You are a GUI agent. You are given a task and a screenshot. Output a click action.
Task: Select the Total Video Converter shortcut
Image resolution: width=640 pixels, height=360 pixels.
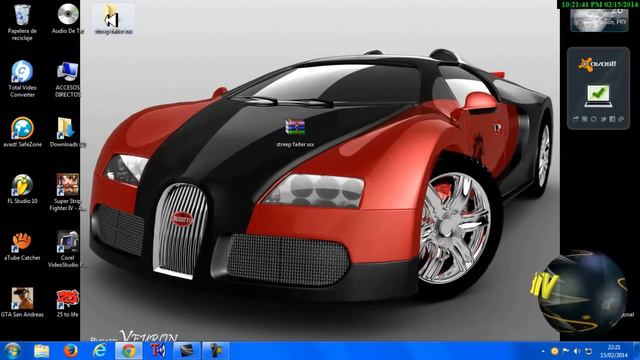(22, 79)
